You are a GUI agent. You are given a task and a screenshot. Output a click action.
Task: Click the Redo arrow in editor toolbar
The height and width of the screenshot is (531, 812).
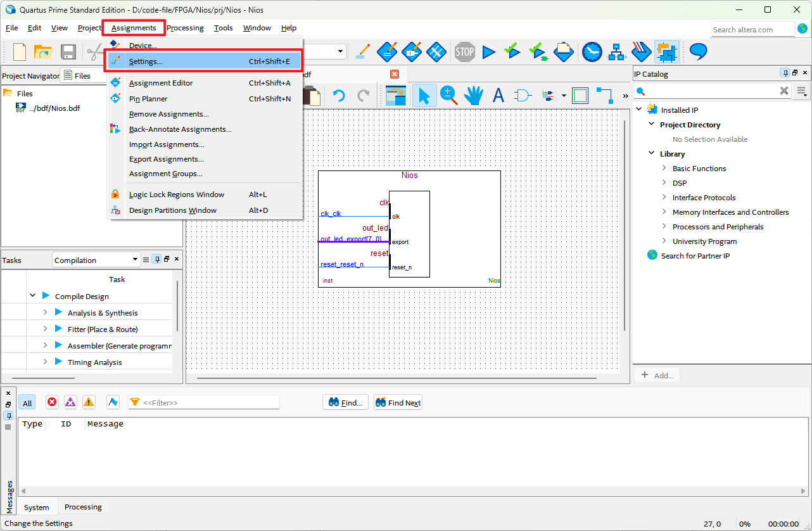point(364,96)
